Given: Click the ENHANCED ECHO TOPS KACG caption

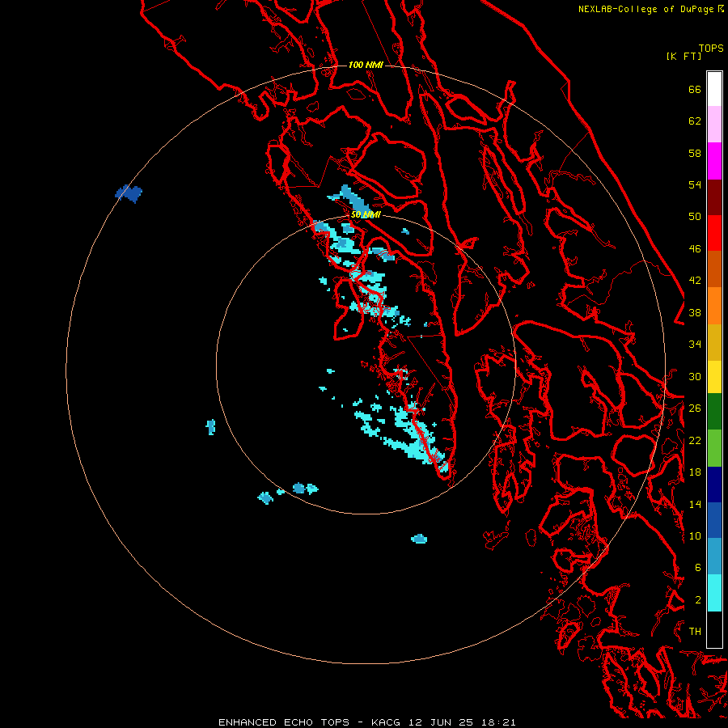Looking at the screenshot, I should [366, 722].
